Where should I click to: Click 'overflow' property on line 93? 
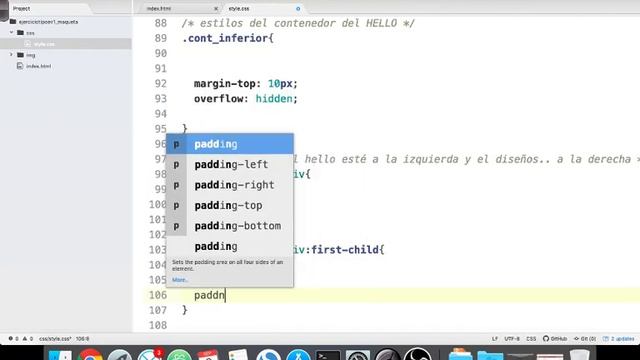click(218, 99)
